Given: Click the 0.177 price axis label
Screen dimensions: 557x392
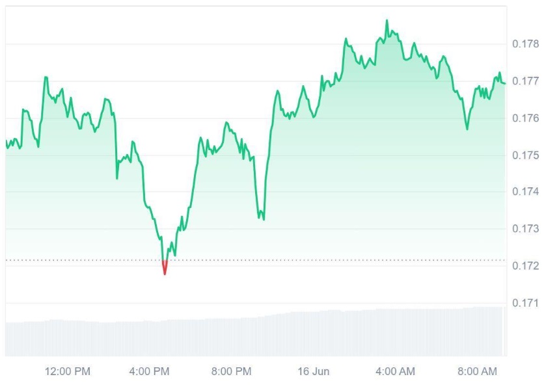Looking at the screenshot, I should pyautogui.click(x=525, y=81).
